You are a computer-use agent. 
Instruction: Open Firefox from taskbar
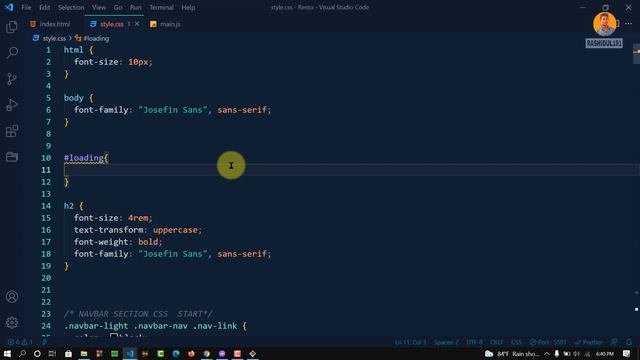pos(191,353)
